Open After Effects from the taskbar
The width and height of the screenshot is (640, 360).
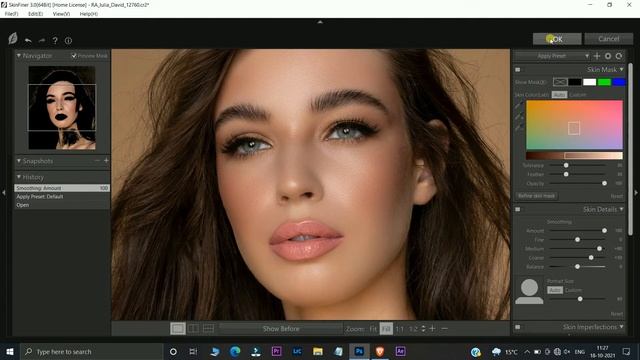click(400, 351)
